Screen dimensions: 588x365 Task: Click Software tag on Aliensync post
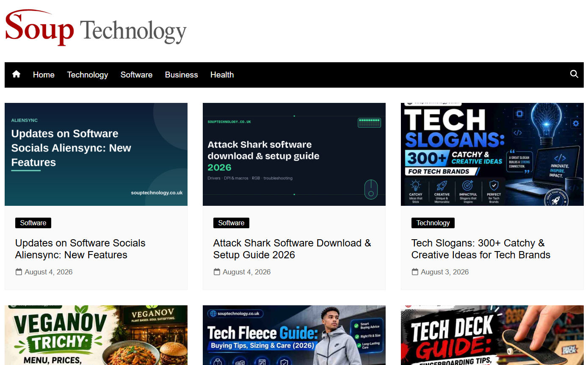[33, 223]
